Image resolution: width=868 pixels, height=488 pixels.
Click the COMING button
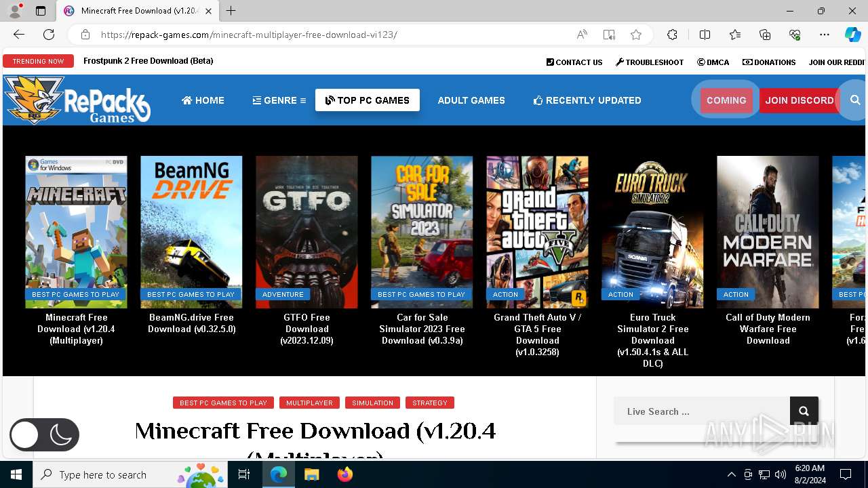[x=726, y=100]
